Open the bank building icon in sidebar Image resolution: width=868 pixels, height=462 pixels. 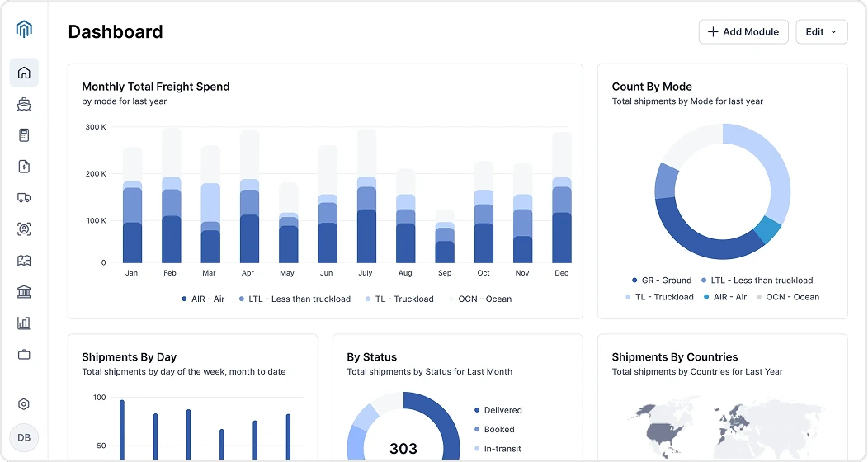[24, 291]
